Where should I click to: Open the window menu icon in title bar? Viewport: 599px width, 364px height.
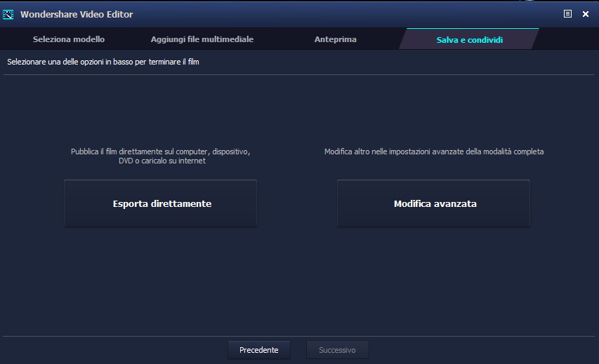[567, 14]
